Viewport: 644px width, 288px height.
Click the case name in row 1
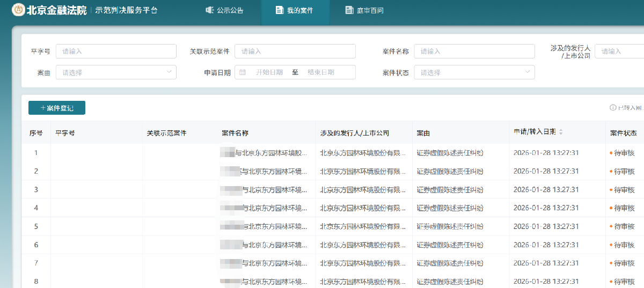pyautogui.click(x=264, y=153)
